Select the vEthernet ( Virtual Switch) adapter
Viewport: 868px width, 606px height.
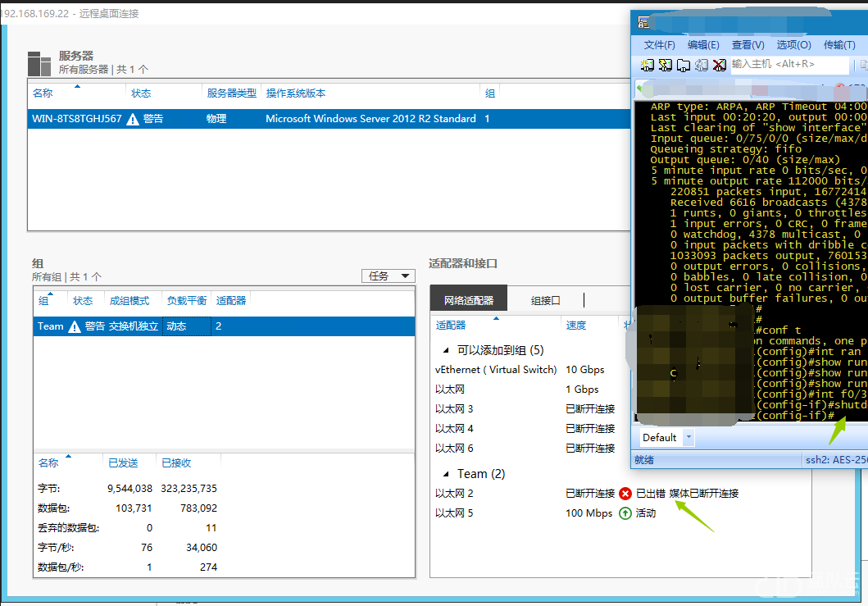(x=496, y=370)
